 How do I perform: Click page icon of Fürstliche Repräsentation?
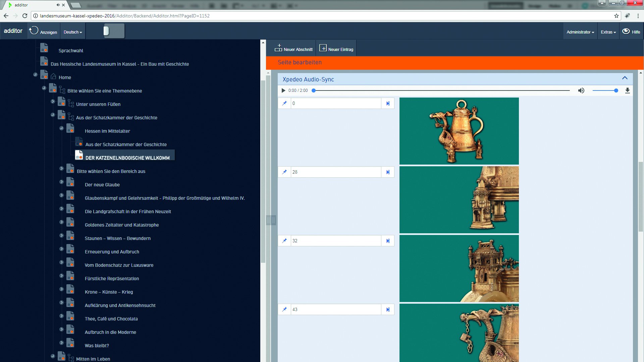coord(70,276)
